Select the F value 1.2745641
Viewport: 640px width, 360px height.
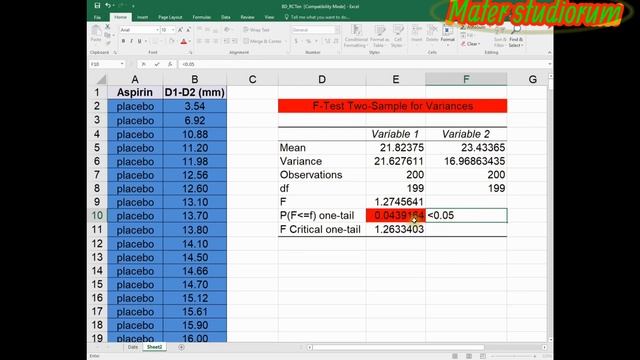(396, 202)
